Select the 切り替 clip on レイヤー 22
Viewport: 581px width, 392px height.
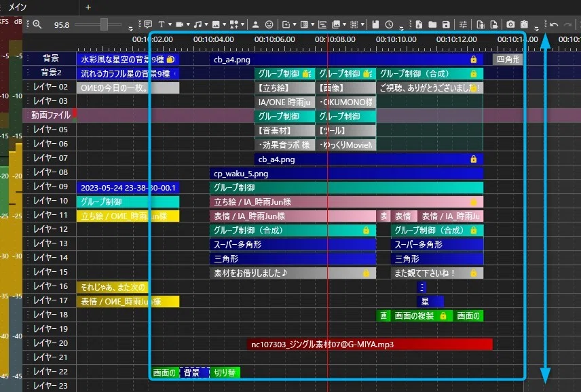coord(225,372)
